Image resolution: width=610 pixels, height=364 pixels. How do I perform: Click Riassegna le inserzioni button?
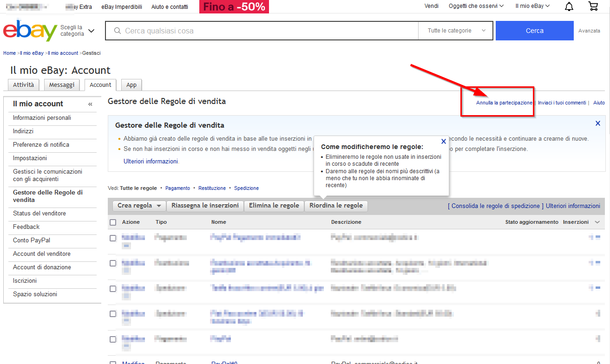(205, 206)
